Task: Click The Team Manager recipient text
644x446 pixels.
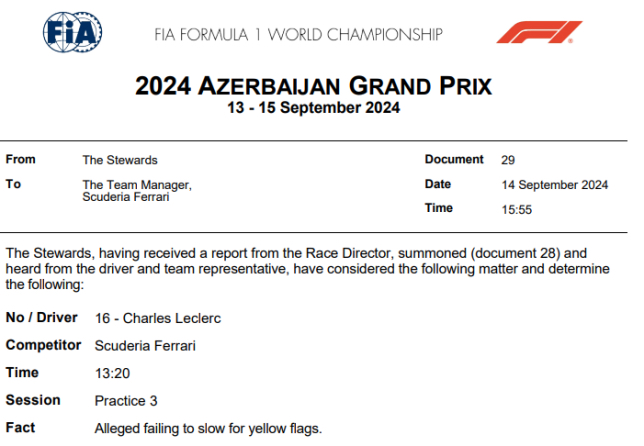Action: 137,185
